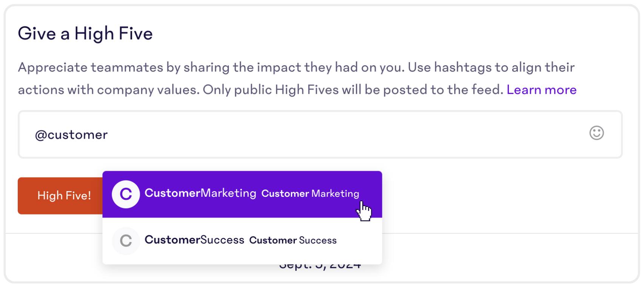Click blank area beside the Customer Success row
Viewport: 644px width, 288px height.
tap(359, 241)
